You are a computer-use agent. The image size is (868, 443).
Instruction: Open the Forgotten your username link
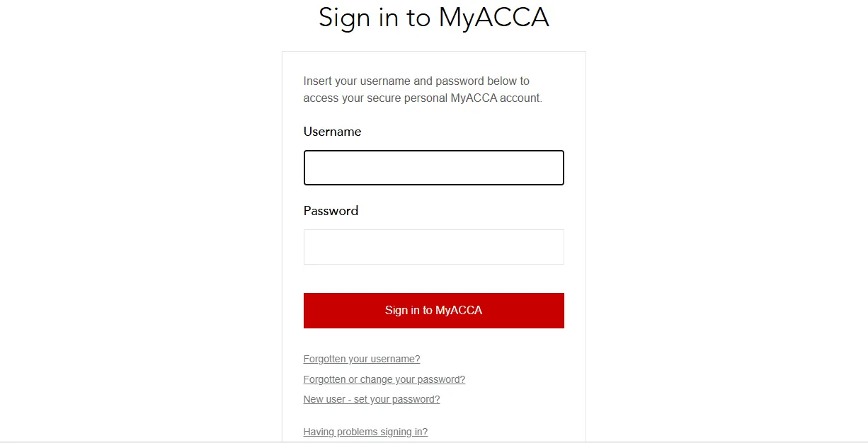coord(361,359)
